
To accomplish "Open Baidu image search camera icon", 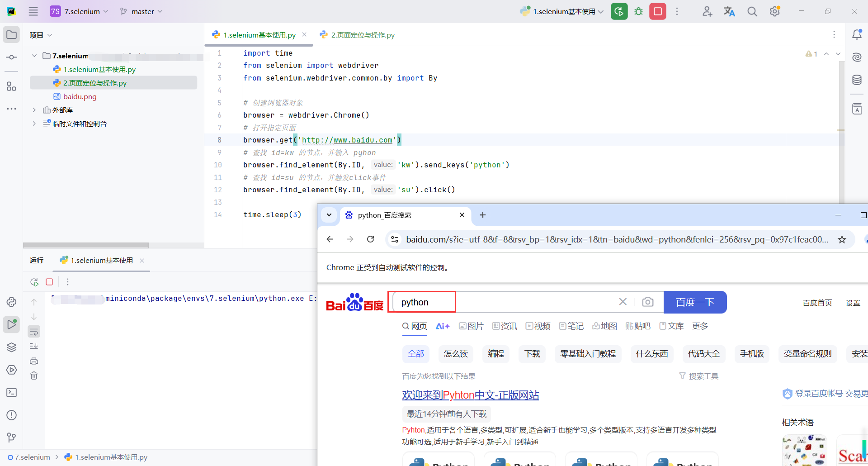I will click(x=647, y=302).
